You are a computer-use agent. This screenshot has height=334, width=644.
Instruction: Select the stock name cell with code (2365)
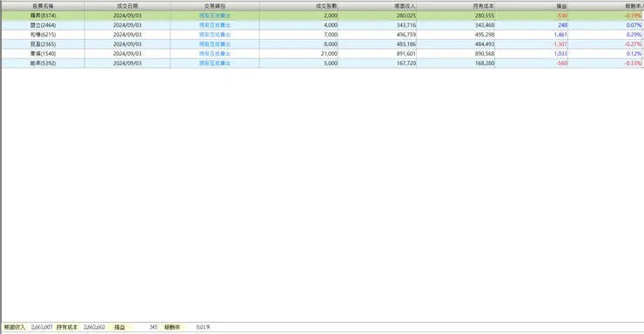point(44,43)
